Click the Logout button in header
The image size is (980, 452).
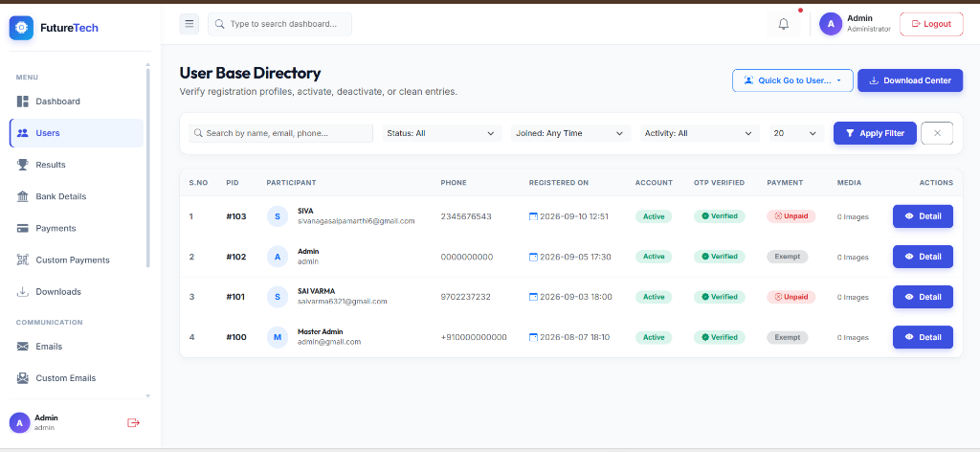pyautogui.click(x=931, y=24)
